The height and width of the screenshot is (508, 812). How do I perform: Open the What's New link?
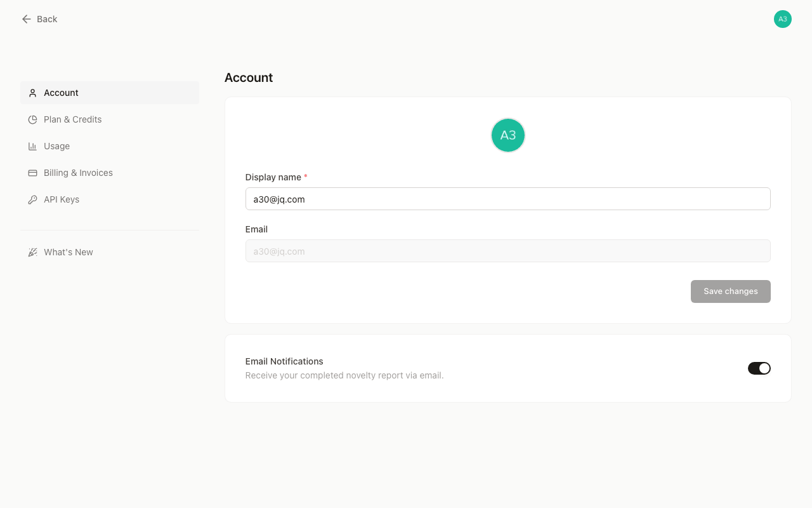tap(69, 252)
